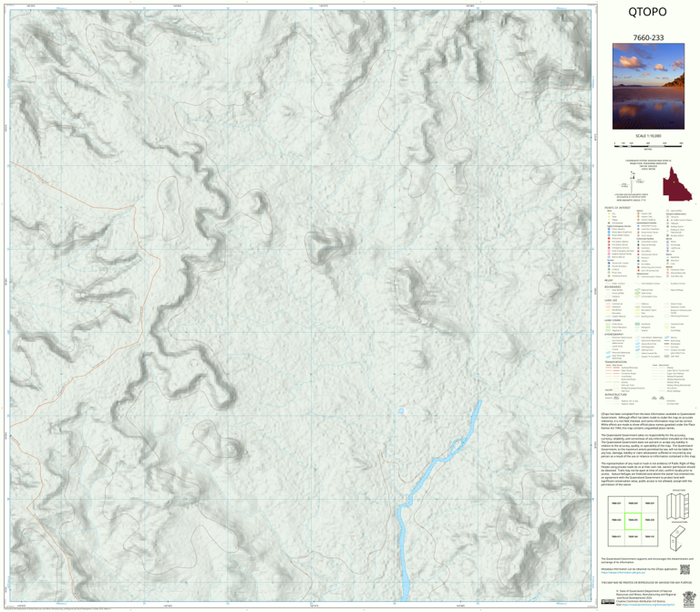Viewport: 700px width, 612px height.
Task: Click the red Ambulance legend symbol
Action: [x=609, y=238]
